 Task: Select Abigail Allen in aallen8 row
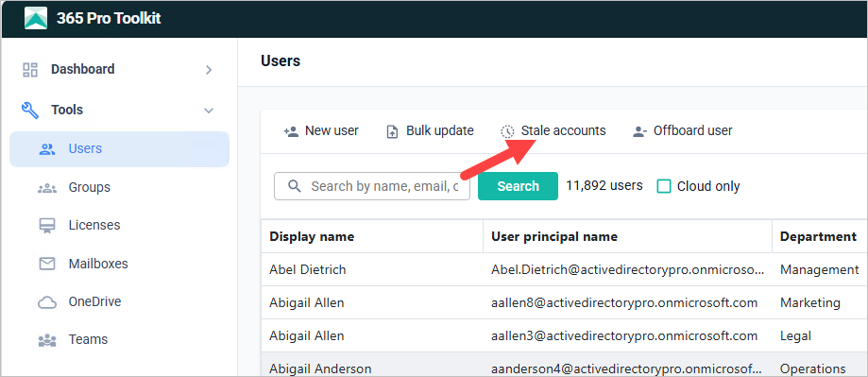coord(372,302)
